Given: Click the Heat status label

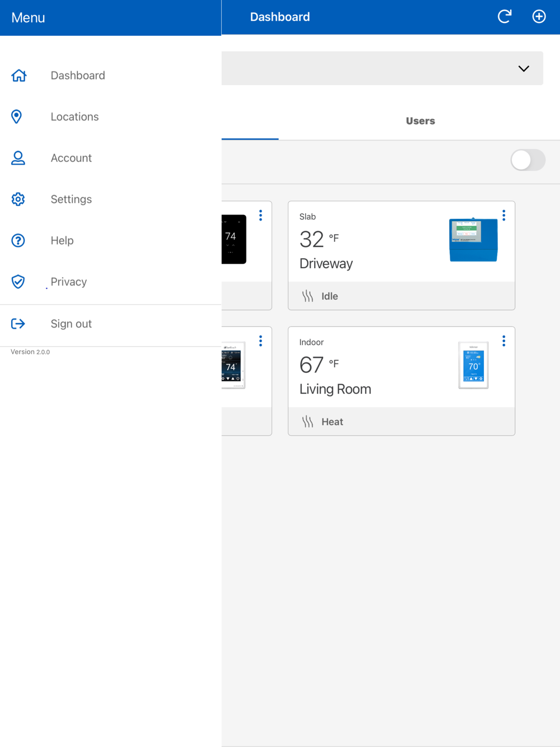Looking at the screenshot, I should (x=332, y=422).
